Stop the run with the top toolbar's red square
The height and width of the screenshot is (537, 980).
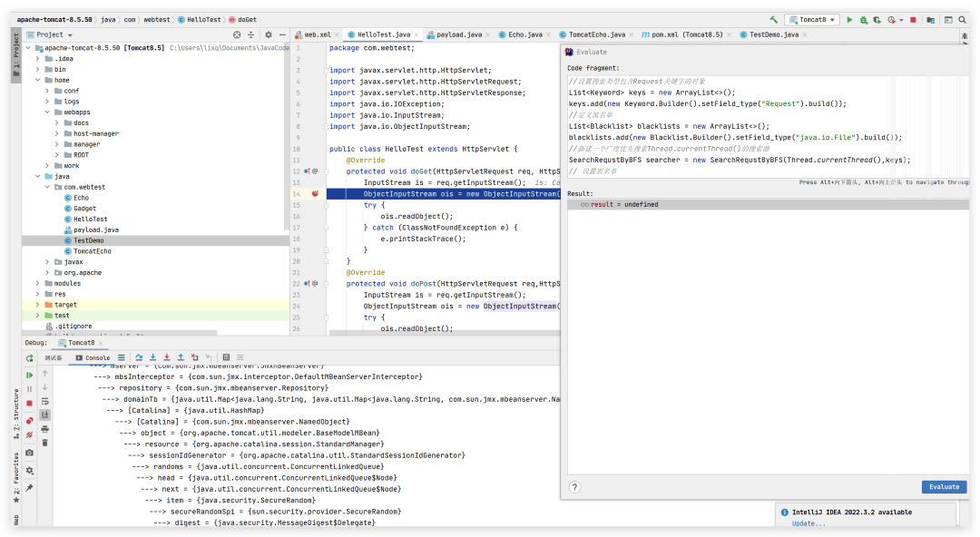[x=913, y=19]
